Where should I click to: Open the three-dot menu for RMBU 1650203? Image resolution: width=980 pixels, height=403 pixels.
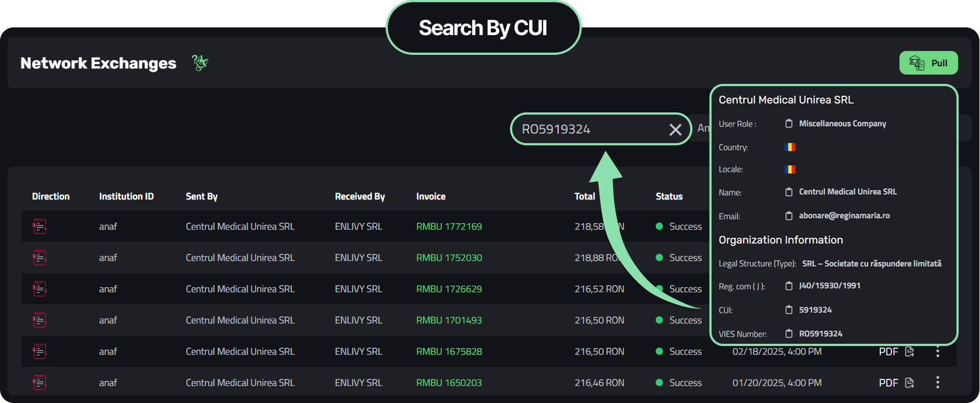[937, 383]
